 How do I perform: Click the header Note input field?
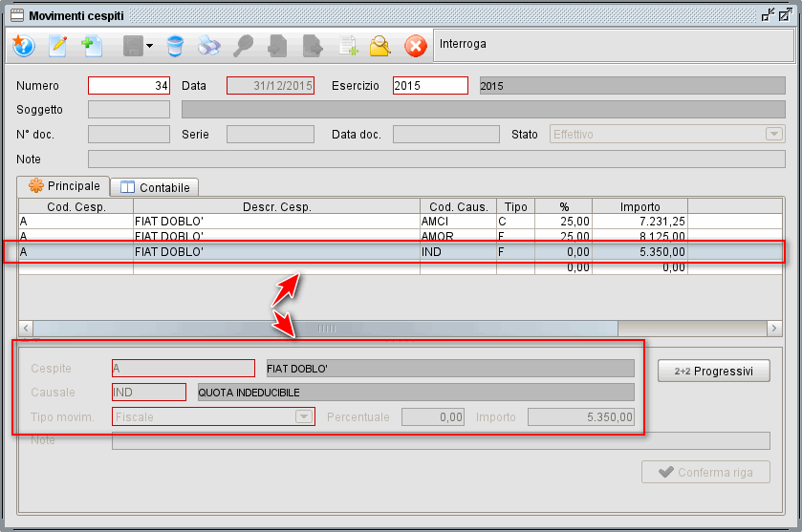[436, 159]
